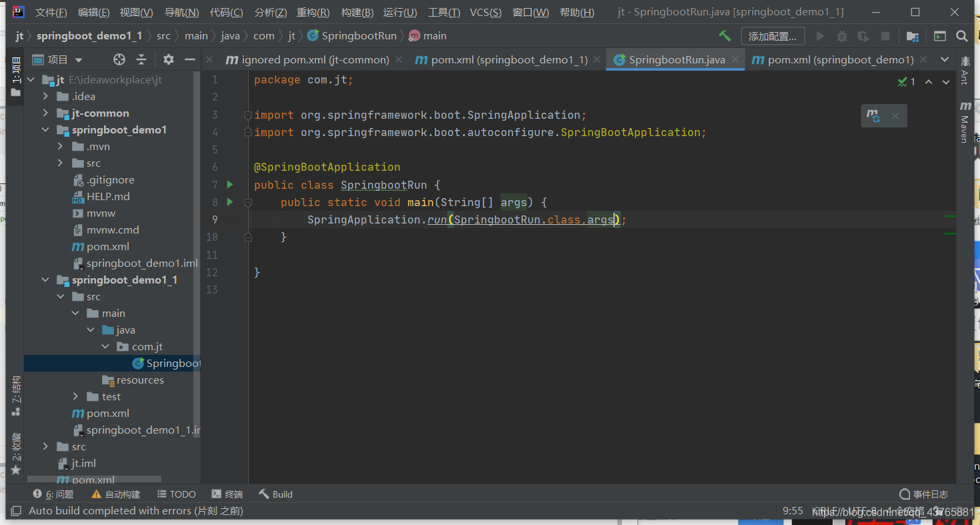Open the VCS(S) menu

pyautogui.click(x=486, y=13)
